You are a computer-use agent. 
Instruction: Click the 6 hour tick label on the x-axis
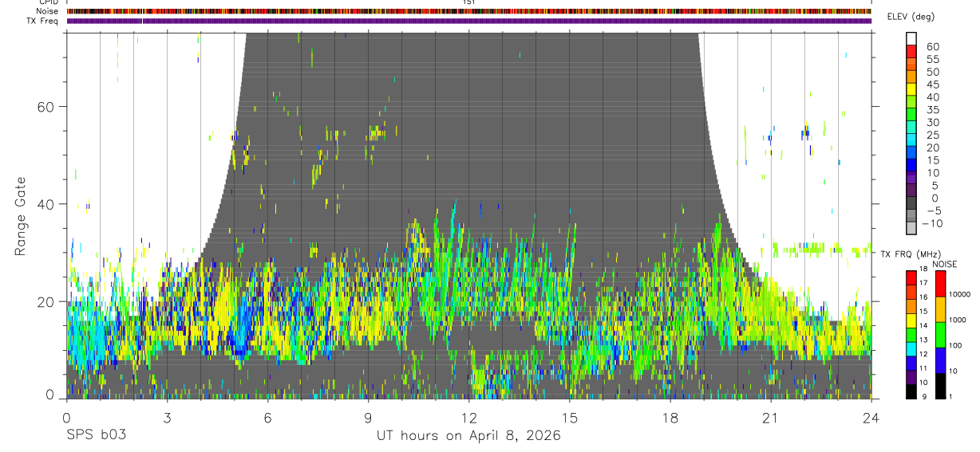coord(267,416)
